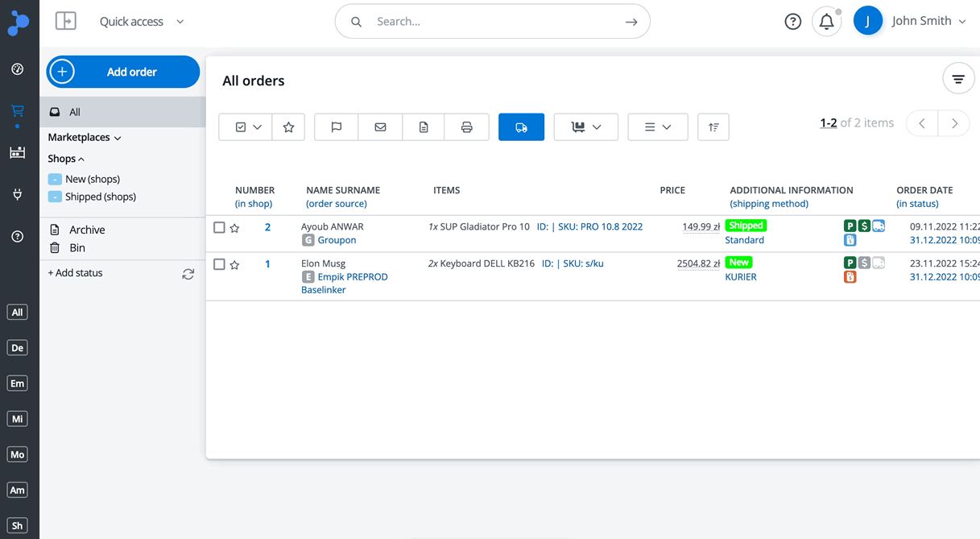Click the Empik PREPROD source link

(353, 277)
